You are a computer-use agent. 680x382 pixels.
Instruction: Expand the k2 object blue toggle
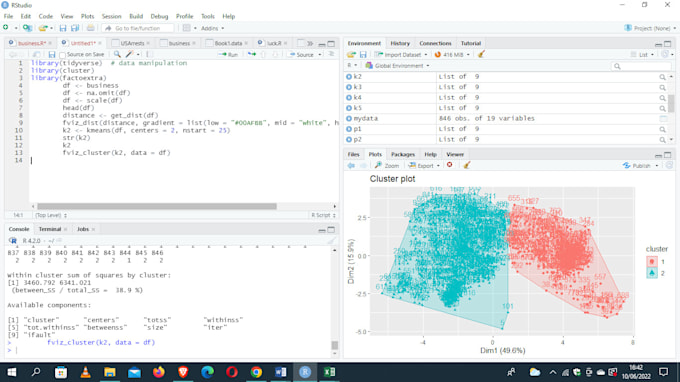tap(349, 77)
